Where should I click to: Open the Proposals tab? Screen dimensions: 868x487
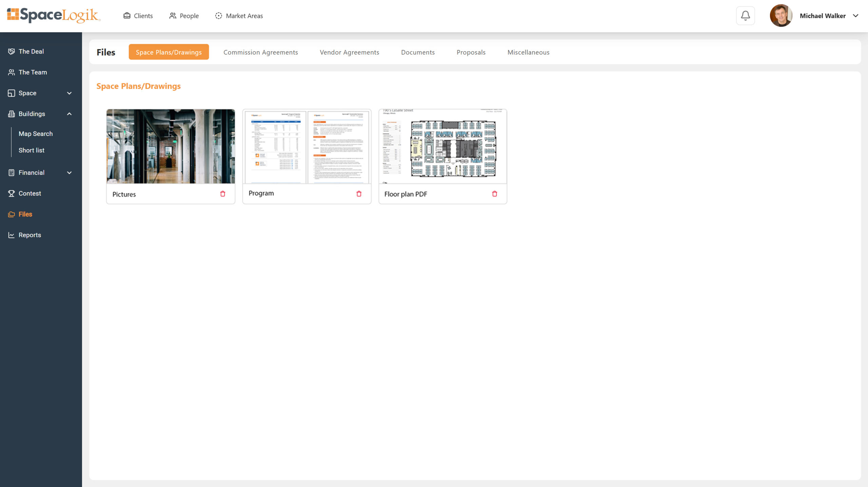point(471,52)
